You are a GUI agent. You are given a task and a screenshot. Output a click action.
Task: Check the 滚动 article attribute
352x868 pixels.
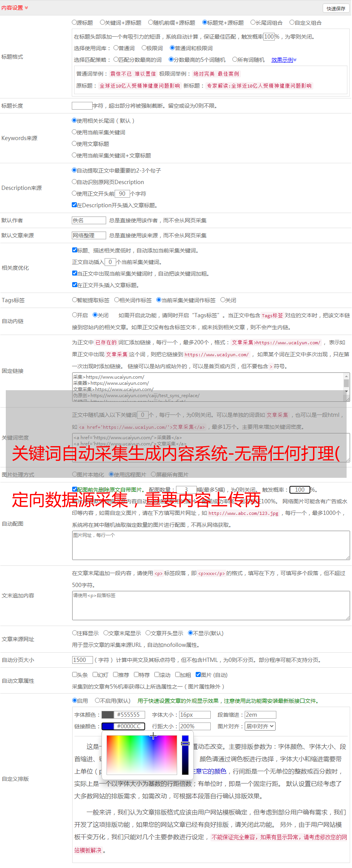[x=157, y=675]
